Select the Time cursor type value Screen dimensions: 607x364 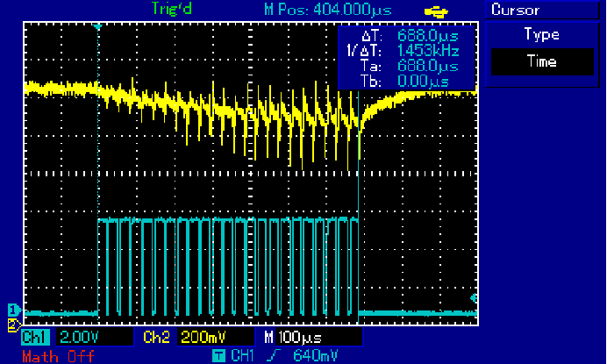point(542,61)
